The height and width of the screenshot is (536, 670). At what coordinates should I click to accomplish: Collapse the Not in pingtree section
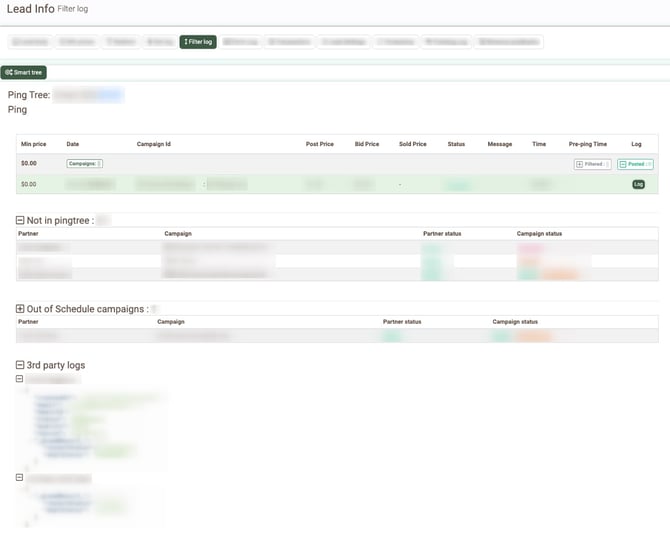(21, 220)
